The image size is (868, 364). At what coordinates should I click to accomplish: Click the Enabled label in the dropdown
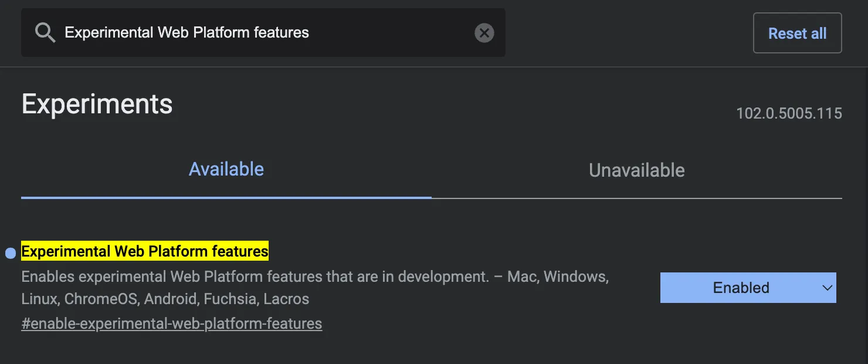point(741,288)
